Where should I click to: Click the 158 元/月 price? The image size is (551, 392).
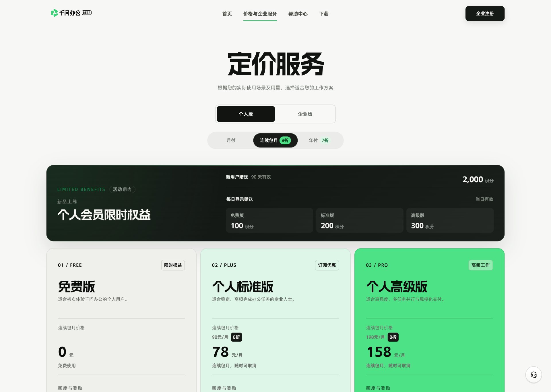point(386,352)
